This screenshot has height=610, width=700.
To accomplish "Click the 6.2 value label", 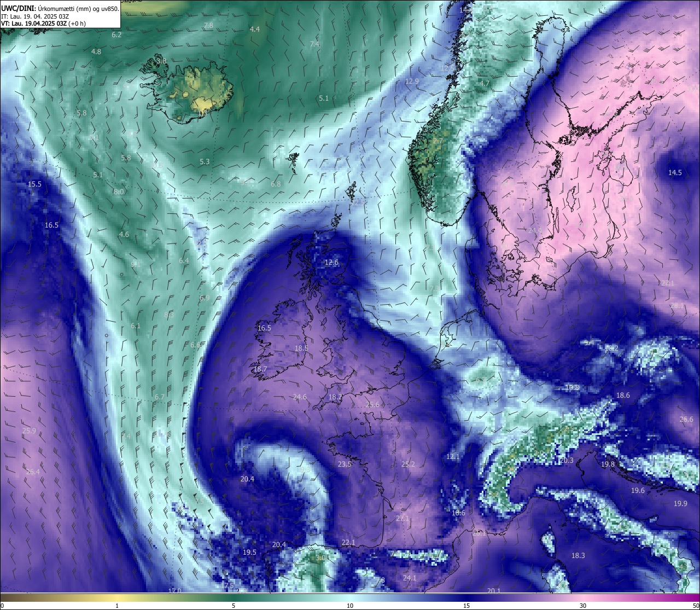I will pyautogui.click(x=116, y=35).
